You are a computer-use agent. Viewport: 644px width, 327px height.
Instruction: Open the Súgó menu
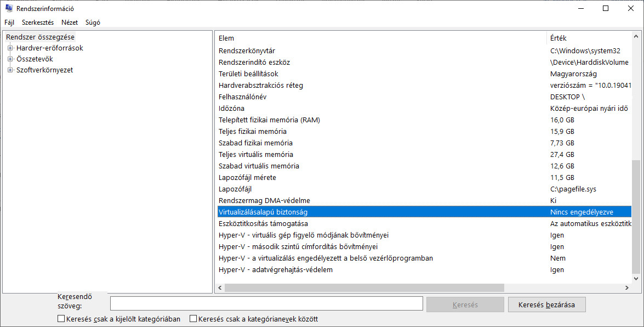tap(93, 22)
